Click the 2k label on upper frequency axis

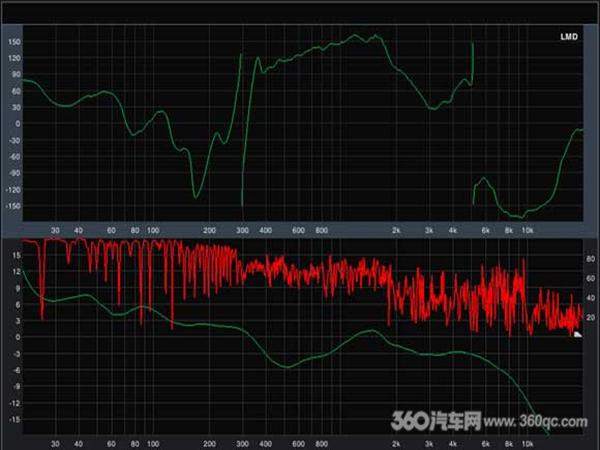pos(396,229)
